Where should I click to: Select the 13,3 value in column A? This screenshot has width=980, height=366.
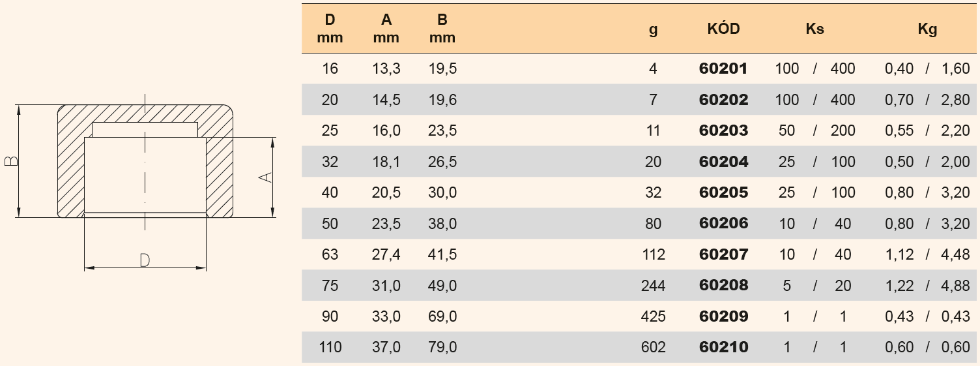(386, 69)
